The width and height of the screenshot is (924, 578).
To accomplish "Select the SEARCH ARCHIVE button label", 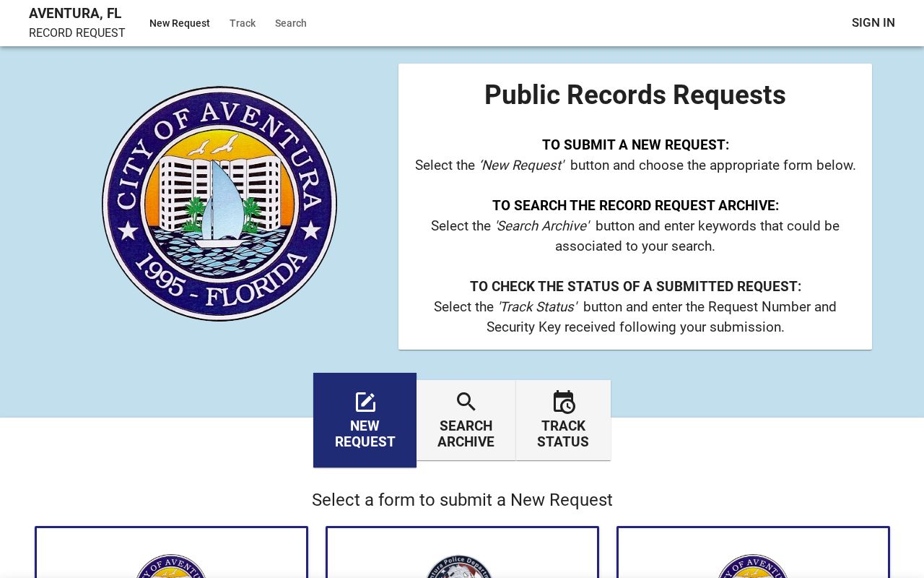I will (466, 433).
